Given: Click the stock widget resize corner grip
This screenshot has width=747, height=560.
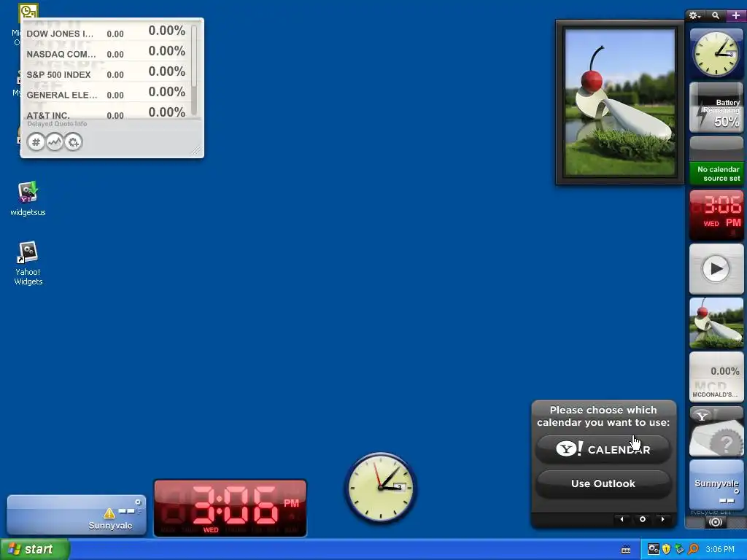Looking at the screenshot, I should 197,150.
